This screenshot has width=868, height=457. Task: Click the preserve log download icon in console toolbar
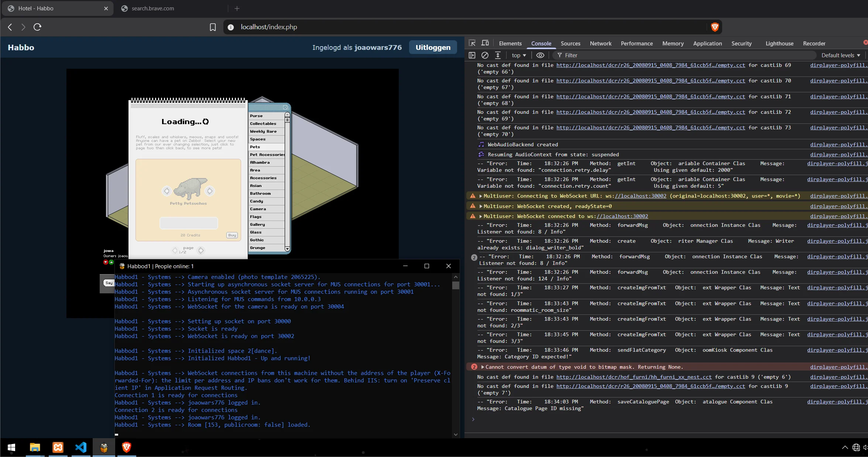pyautogui.click(x=498, y=55)
